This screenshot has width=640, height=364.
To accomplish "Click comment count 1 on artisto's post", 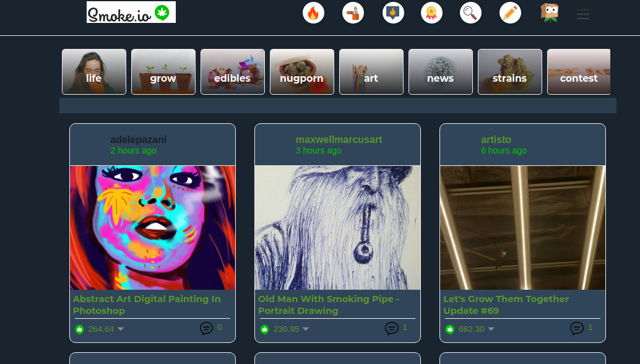I will point(590,327).
